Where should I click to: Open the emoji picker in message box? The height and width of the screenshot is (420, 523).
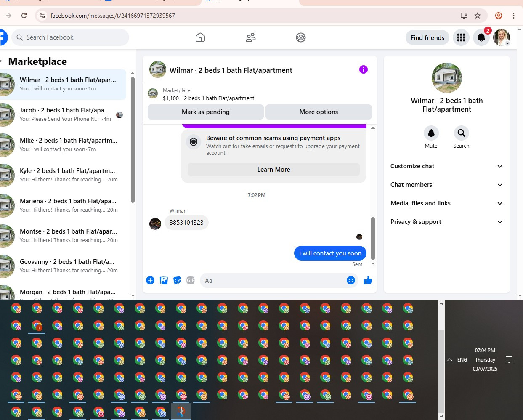coord(351,280)
